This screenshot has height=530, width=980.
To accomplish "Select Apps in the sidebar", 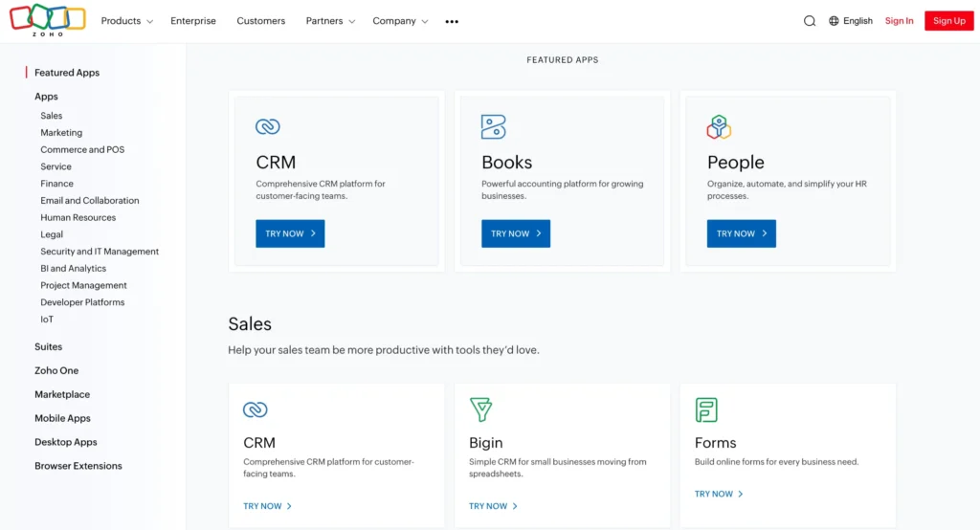I will coord(46,97).
